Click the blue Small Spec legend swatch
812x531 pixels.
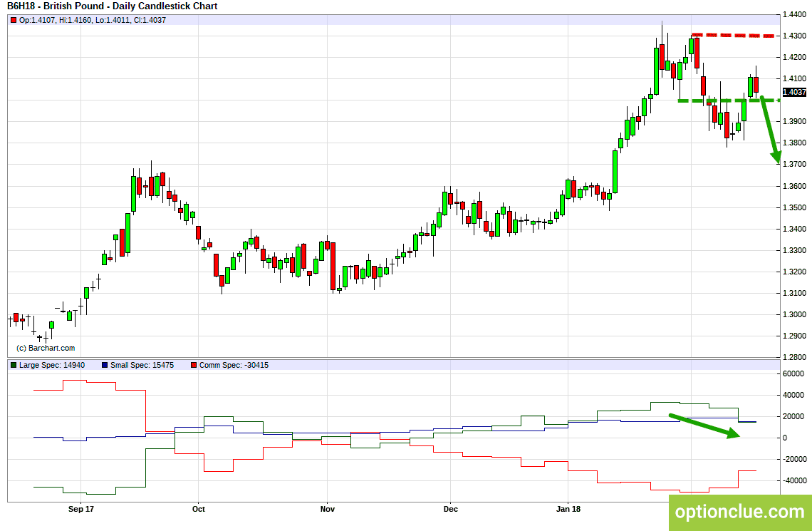tap(105, 365)
